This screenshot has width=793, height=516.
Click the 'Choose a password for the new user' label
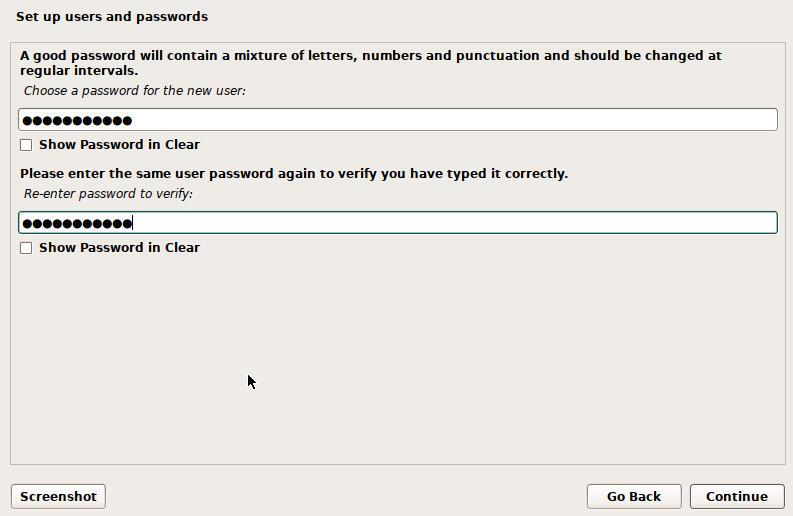[x=134, y=91]
